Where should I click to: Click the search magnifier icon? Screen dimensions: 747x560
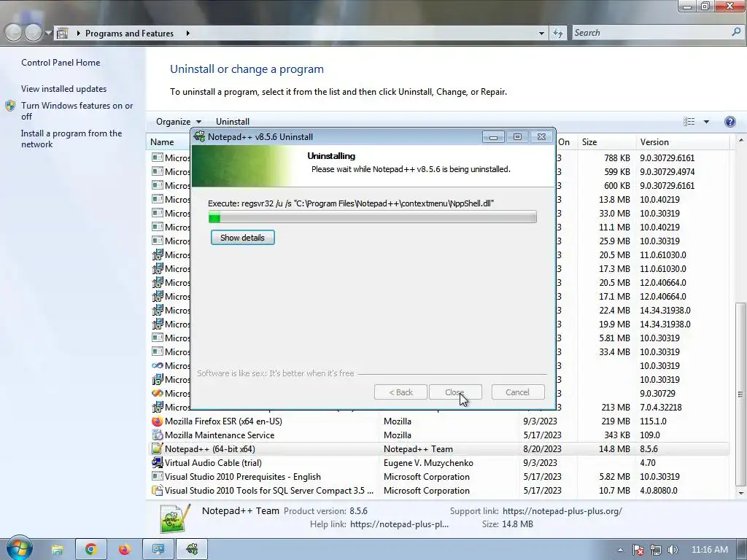(x=736, y=32)
